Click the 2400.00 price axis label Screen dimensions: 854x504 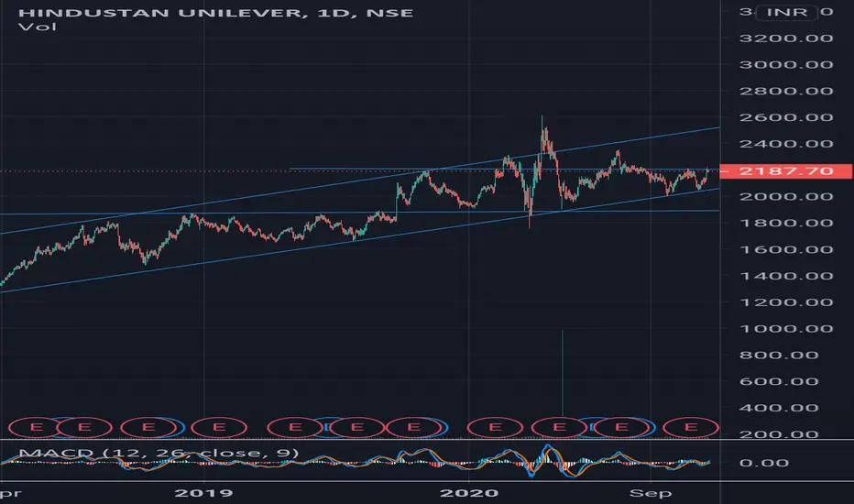click(x=786, y=144)
